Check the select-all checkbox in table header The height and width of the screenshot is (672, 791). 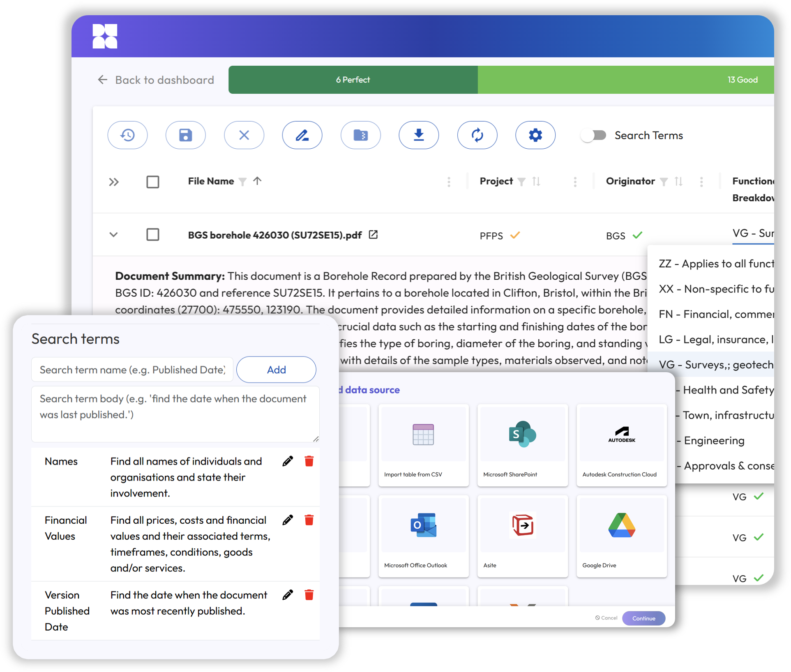[x=153, y=182]
